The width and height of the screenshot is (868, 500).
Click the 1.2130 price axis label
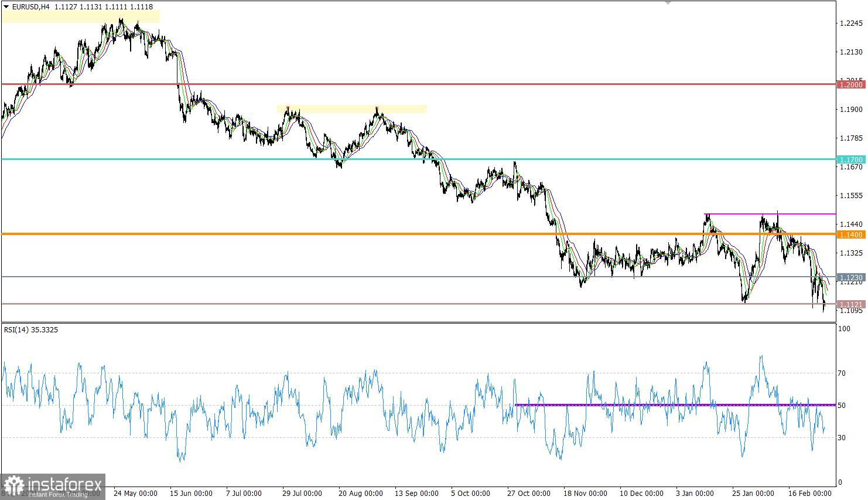(852, 52)
